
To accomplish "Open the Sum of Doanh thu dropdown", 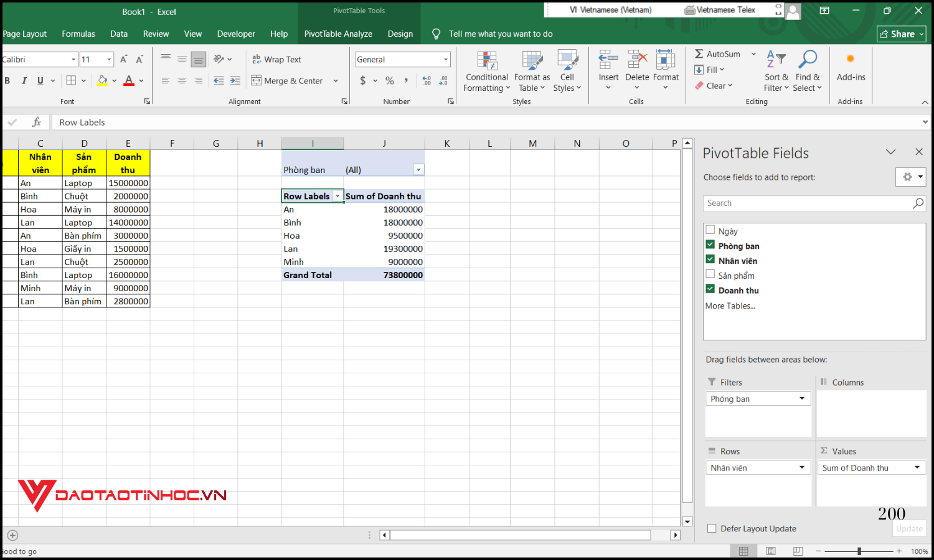I will tap(917, 467).
